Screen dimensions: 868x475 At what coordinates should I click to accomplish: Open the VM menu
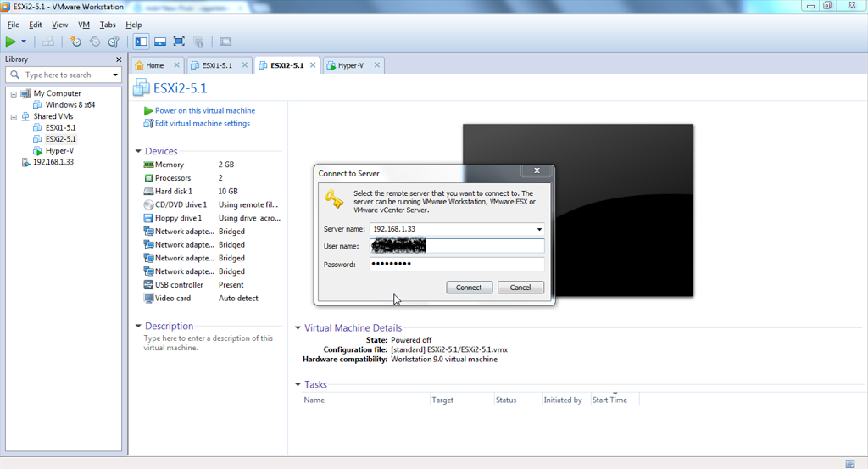click(x=84, y=25)
